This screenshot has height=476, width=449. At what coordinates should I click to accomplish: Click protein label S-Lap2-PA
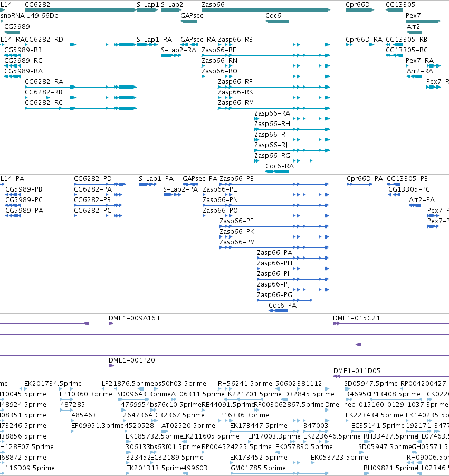(180, 189)
